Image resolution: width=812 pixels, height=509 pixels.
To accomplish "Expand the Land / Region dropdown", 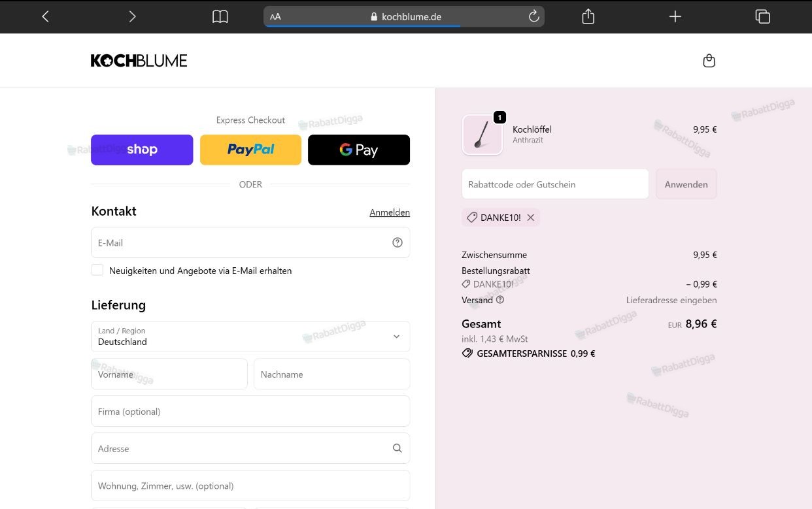I will pos(250,337).
